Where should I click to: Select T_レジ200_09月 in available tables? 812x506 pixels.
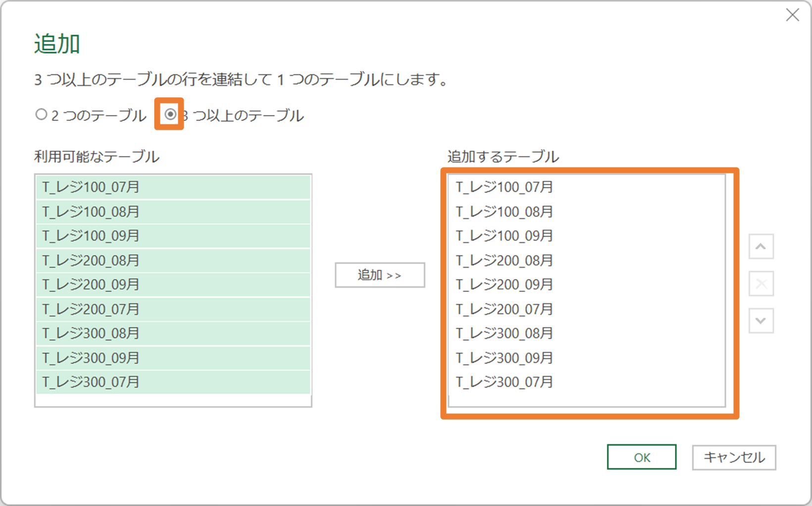coord(173,284)
